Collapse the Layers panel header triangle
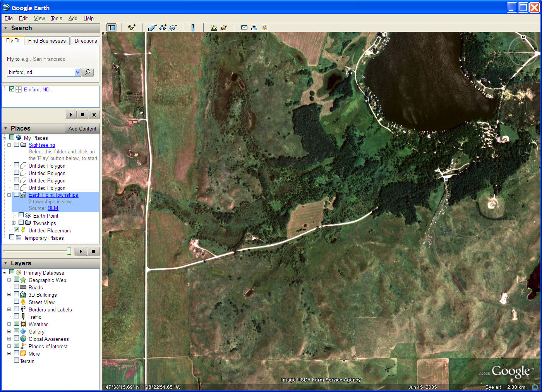 [x=5, y=263]
